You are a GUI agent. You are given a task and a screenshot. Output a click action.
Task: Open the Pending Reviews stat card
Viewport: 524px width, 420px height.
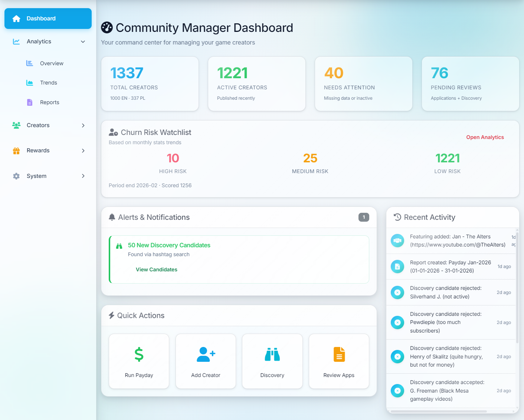[470, 84]
